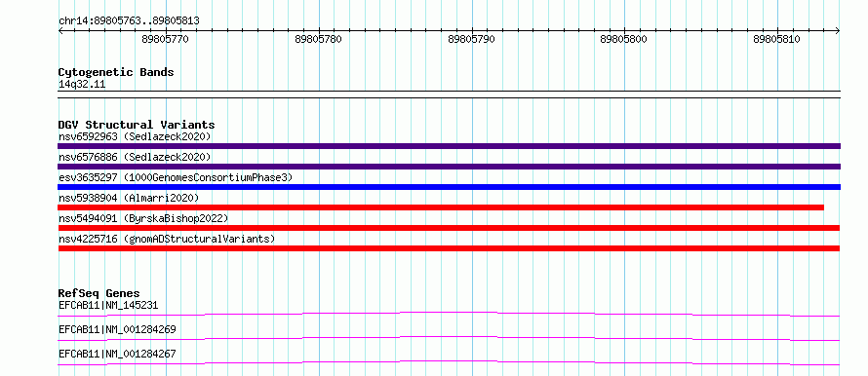Viewport: 868px width, 376px height.
Task: Select variant label nsv5494091 (ByrskaBishop2022)
Action: (x=142, y=218)
